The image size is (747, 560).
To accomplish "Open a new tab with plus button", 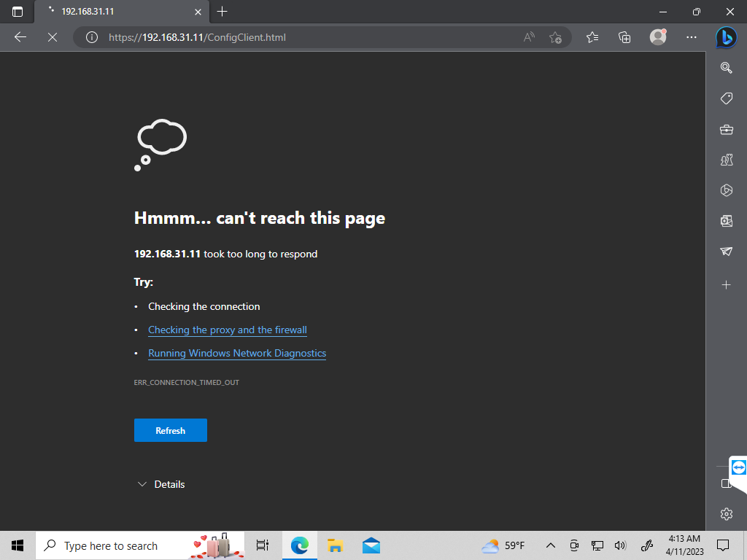I will coord(222,12).
